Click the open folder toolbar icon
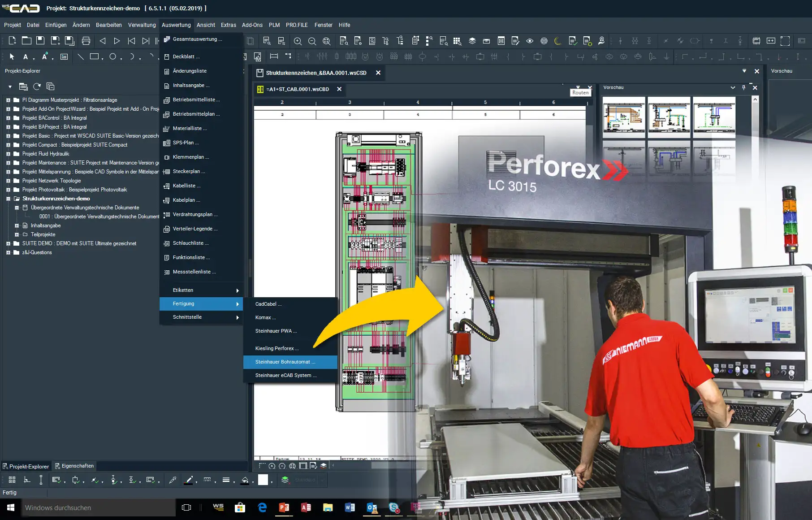812x520 pixels. [x=26, y=41]
